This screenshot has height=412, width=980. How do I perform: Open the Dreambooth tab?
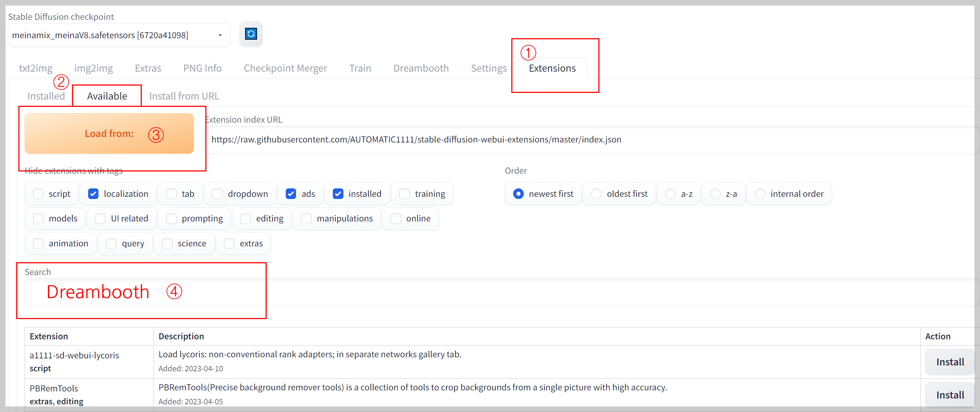tap(421, 68)
